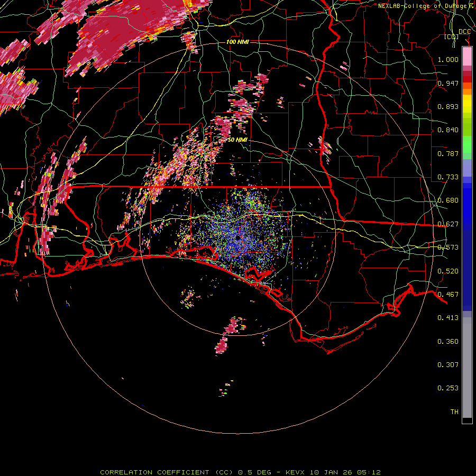476x476 pixels.
Task: Select the 0.893 scale value
Action: [448, 106]
